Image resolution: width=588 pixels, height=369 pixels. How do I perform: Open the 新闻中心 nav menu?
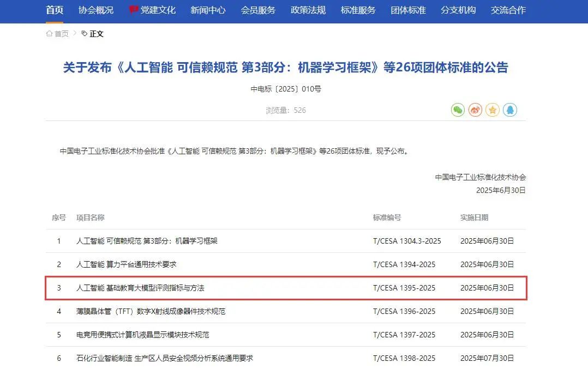pyautogui.click(x=208, y=10)
